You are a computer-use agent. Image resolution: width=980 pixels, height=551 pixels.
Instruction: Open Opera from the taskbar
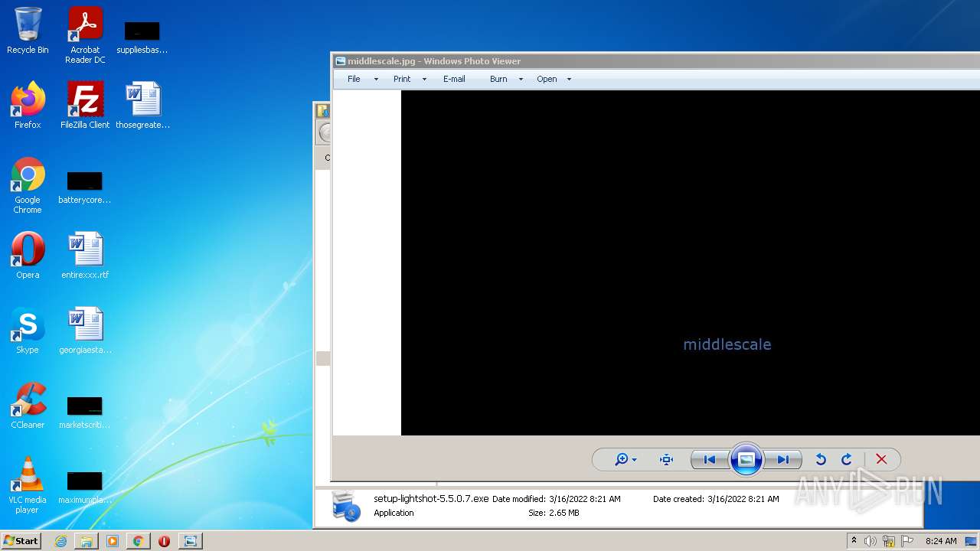tap(164, 540)
